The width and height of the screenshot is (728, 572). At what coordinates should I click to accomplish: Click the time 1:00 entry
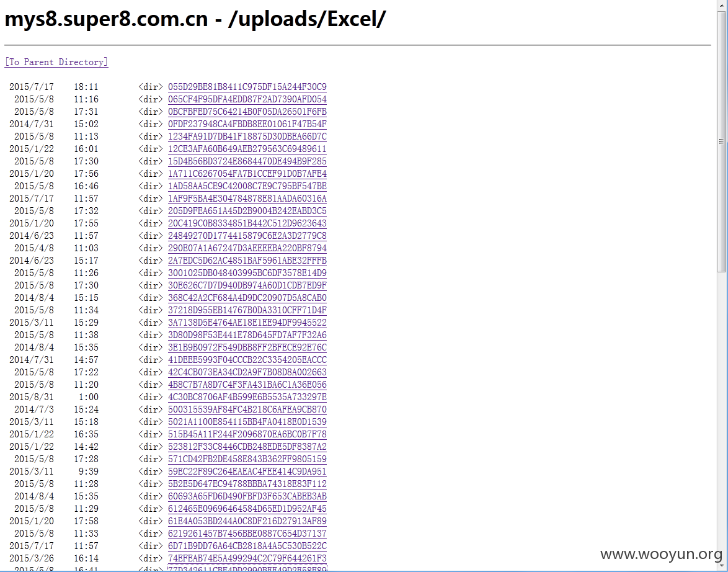click(88, 397)
